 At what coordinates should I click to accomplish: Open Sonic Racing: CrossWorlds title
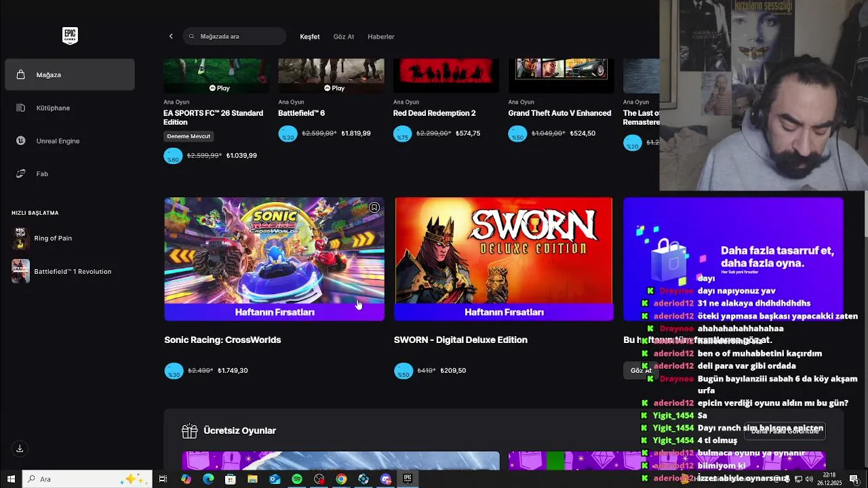[222, 340]
